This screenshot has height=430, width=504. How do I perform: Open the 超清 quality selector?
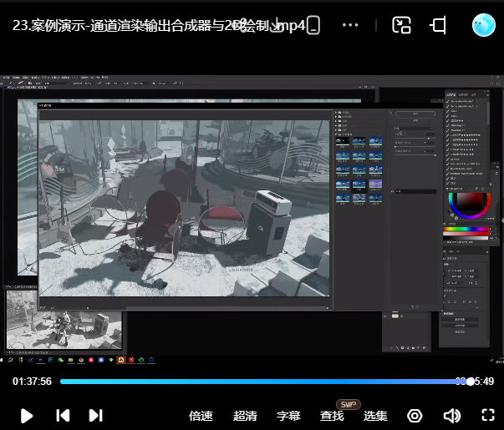click(245, 416)
